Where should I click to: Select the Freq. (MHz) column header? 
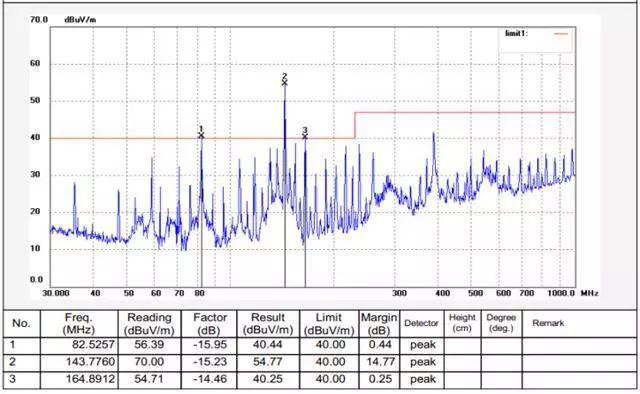pos(79,323)
